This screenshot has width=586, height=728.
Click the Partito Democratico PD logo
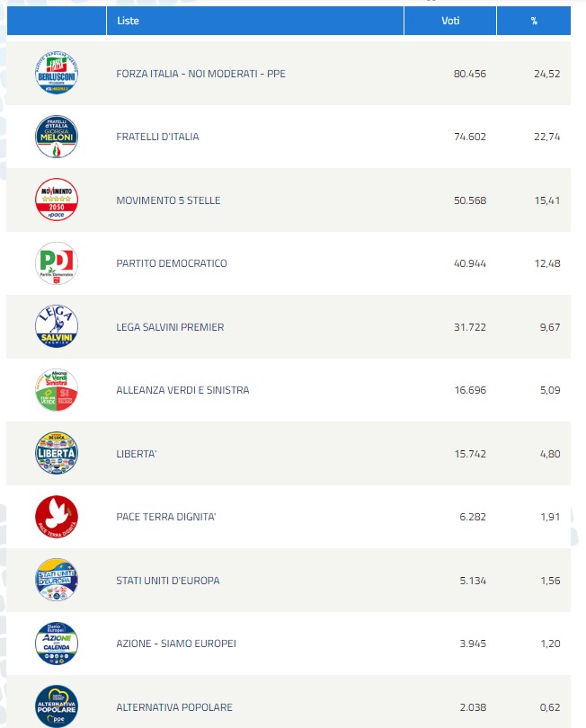tap(56, 263)
